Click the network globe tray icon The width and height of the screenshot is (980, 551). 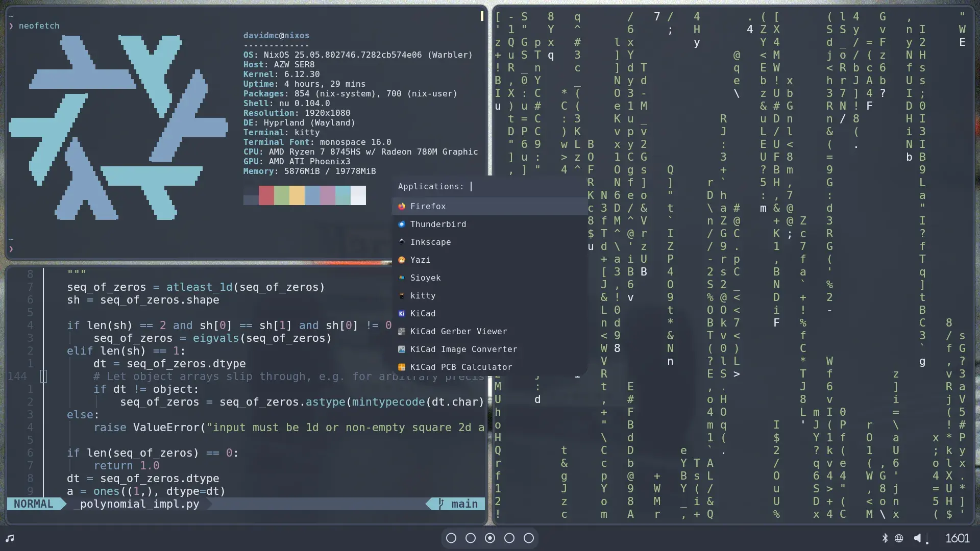[899, 538]
